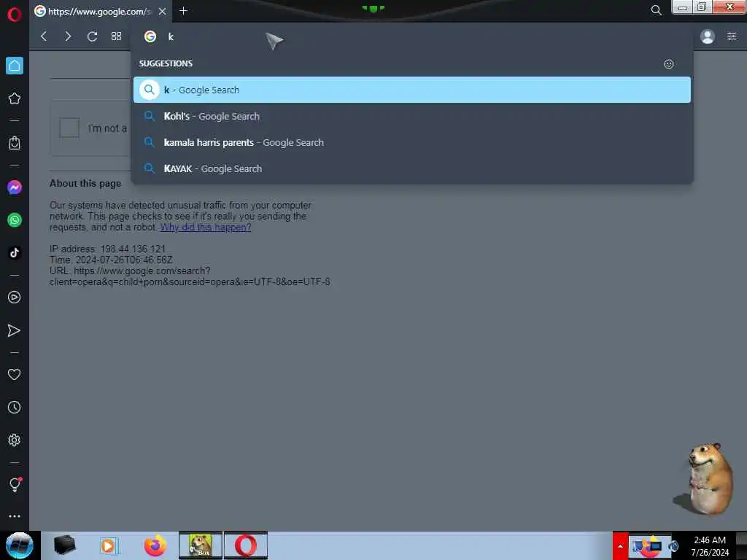Select the google.com browser tab
The image size is (747, 560).
click(101, 11)
